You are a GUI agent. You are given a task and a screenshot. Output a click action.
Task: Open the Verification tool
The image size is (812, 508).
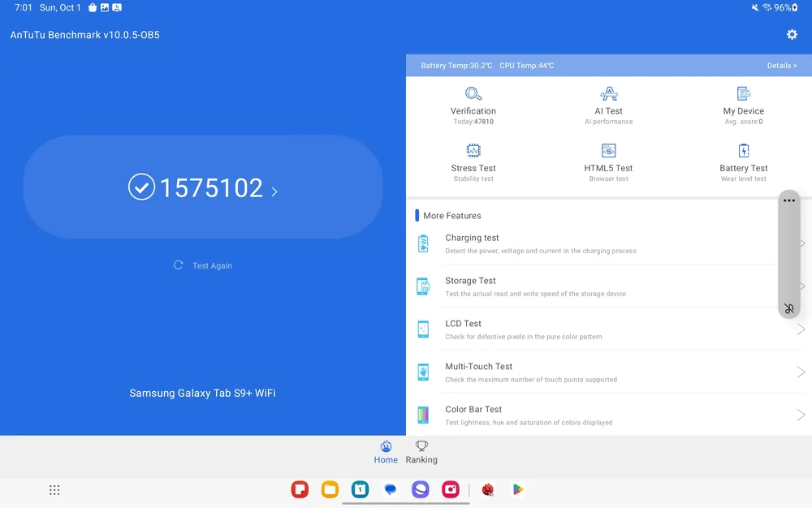coord(473,105)
